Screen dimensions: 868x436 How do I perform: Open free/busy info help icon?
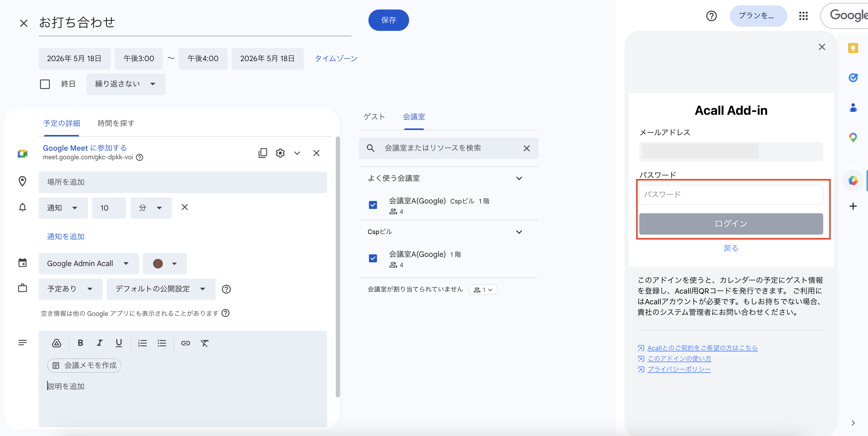pos(225,313)
